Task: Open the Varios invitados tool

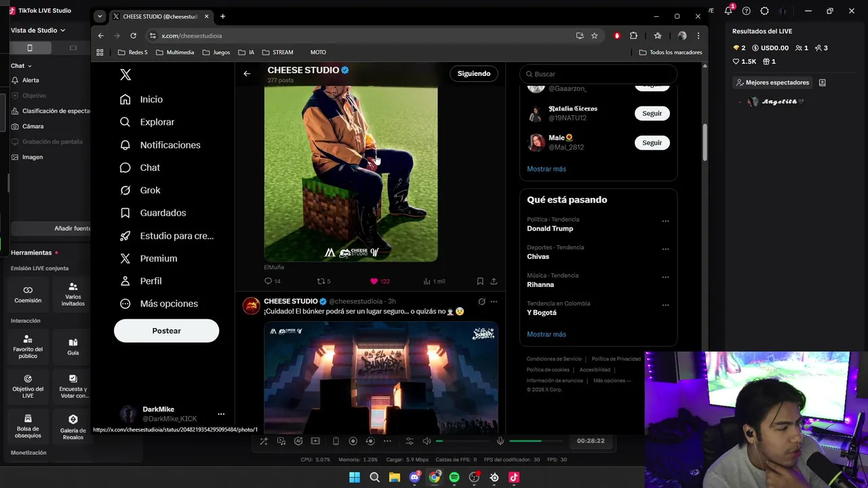Action: pos(73,294)
